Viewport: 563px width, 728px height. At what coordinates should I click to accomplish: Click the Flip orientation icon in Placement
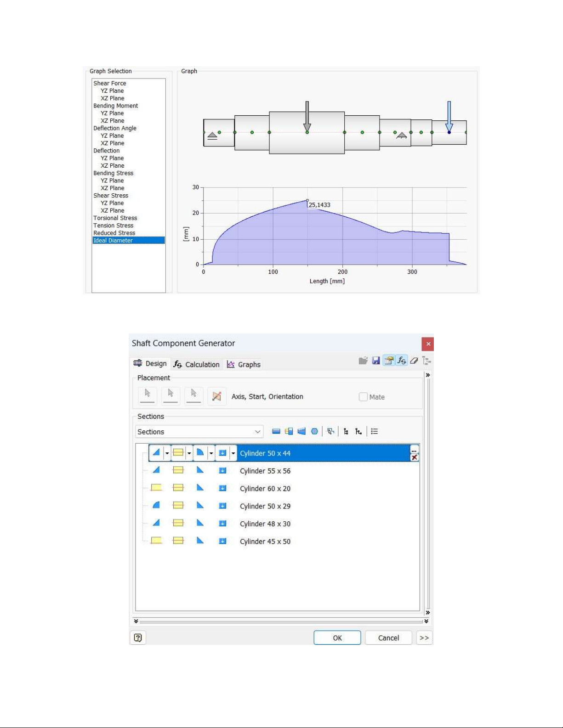coord(217,396)
